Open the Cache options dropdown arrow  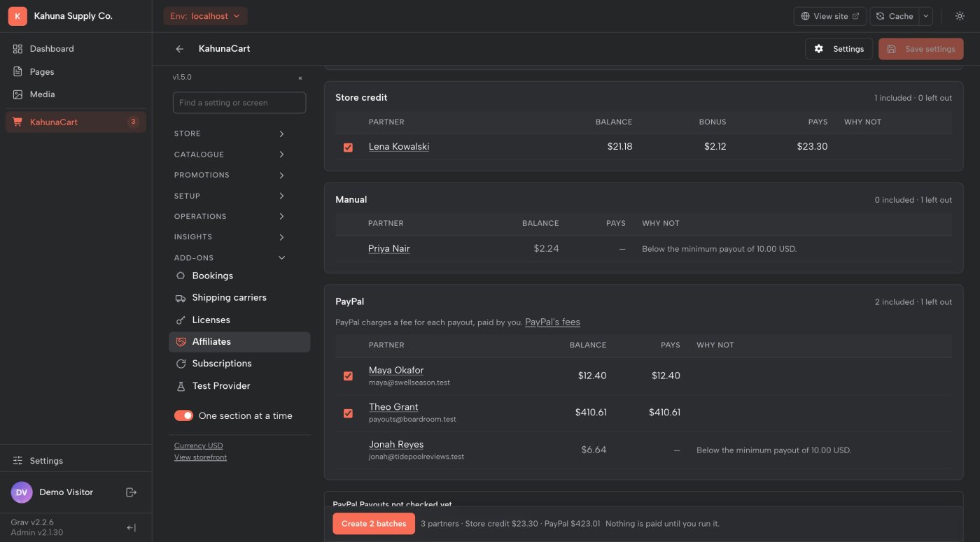925,16
